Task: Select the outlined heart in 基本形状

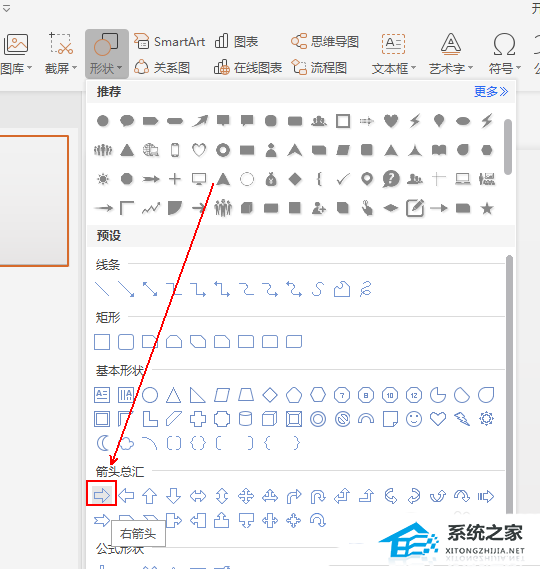Action: click(438, 419)
